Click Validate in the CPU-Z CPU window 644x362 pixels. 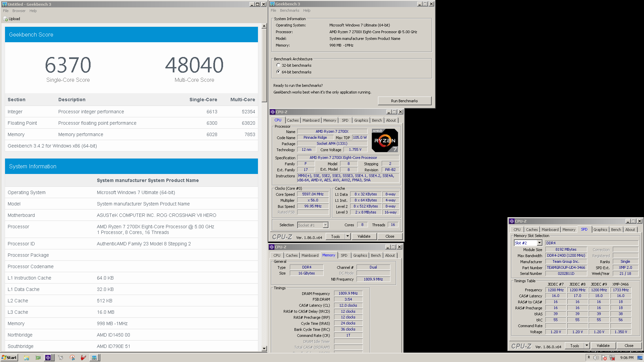[364, 236]
